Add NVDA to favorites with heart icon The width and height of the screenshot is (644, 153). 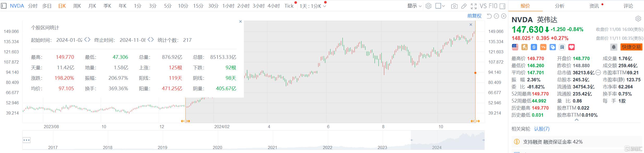point(571,47)
